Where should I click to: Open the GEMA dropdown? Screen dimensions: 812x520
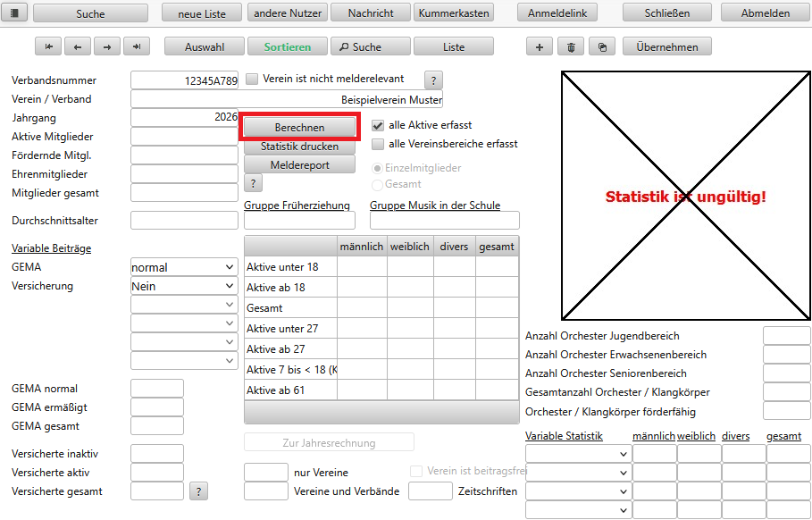point(183,267)
